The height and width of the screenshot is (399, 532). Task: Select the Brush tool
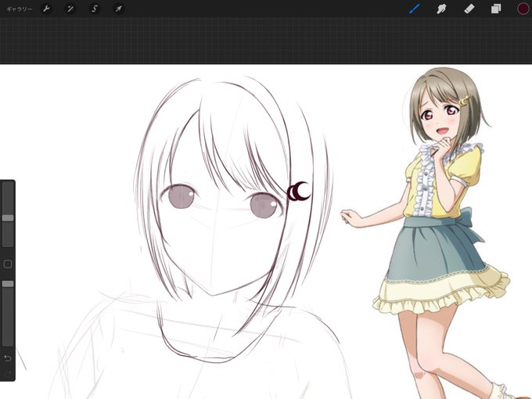pyautogui.click(x=415, y=9)
